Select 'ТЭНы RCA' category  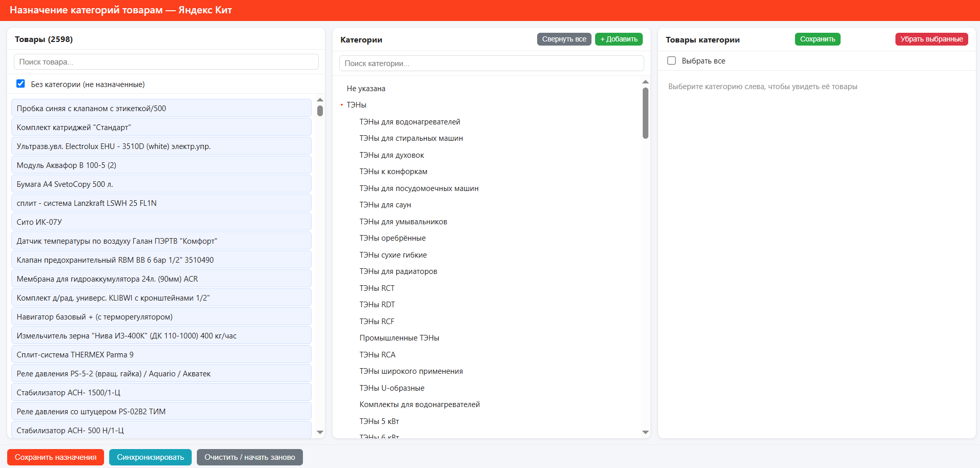pyautogui.click(x=377, y=355)
